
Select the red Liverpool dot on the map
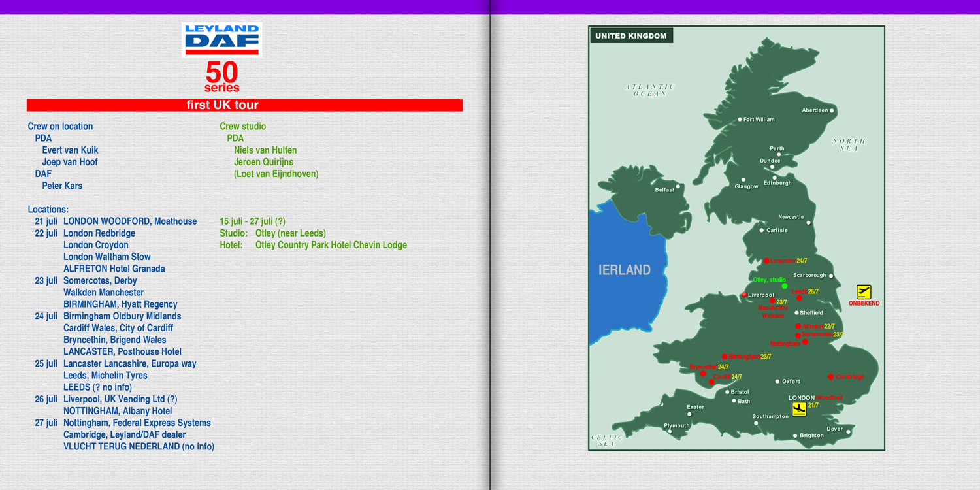point(744,295)
